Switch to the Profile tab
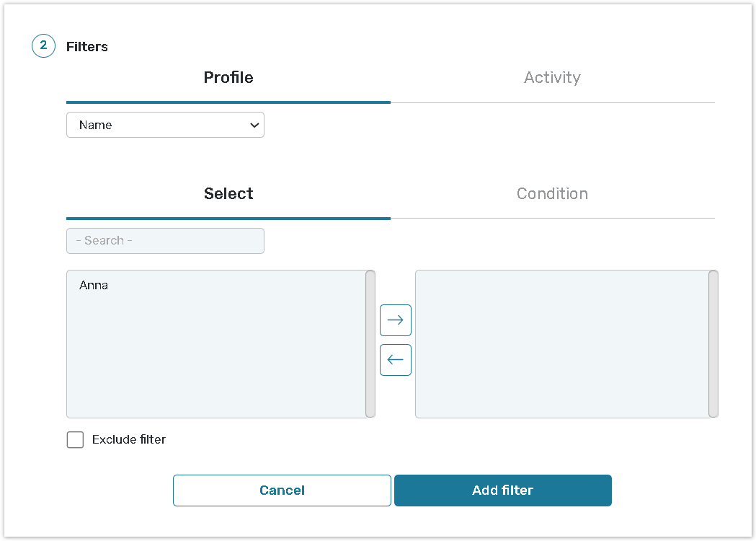The width and height of the screenshot is (756, 541). 228,78
